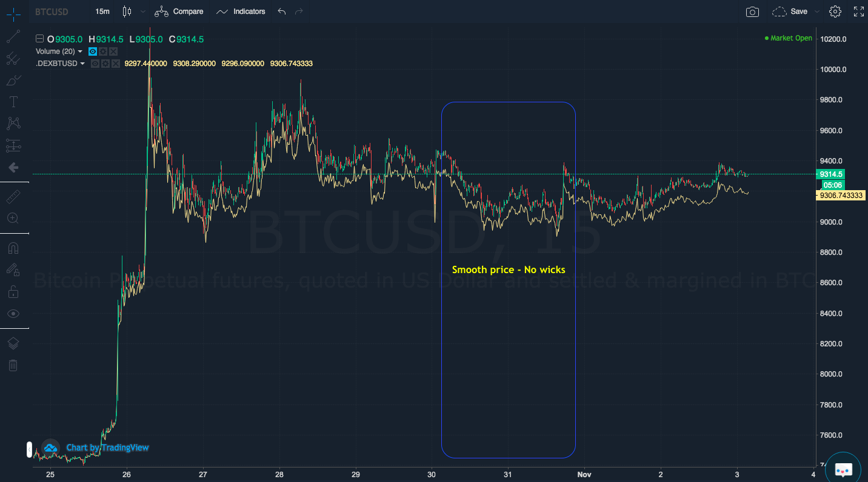Viewport: 868px width, 482px height.
Task: Open the chat widget bubble
Action: click(x=843, y=469)
